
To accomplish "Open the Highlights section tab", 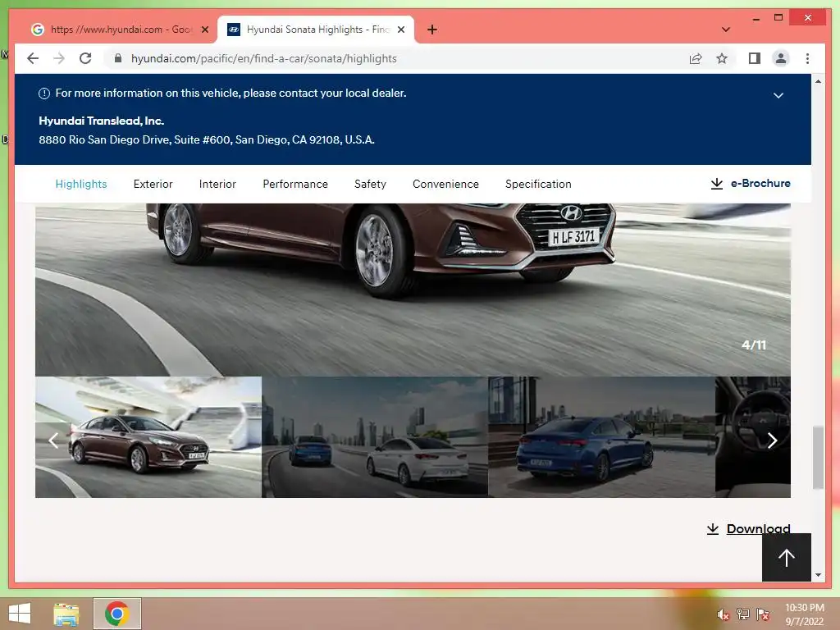I will click(x=81, y=184).
